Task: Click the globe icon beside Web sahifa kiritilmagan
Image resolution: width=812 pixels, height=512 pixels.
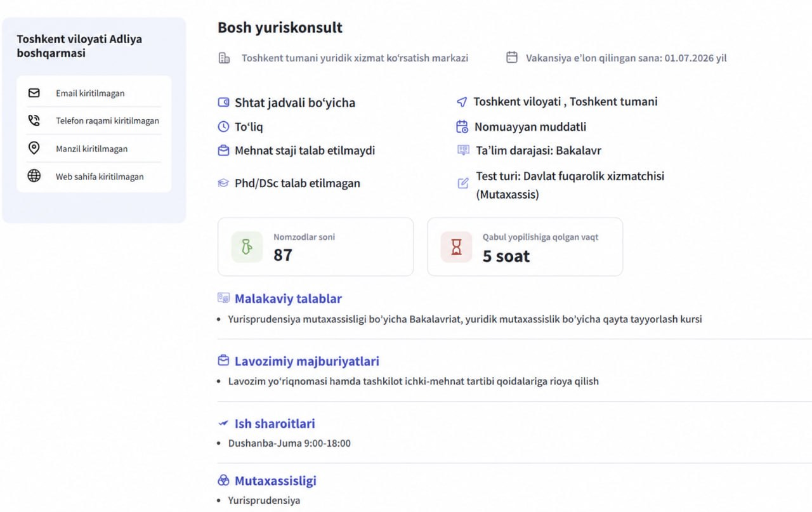Action: (34, 176)
